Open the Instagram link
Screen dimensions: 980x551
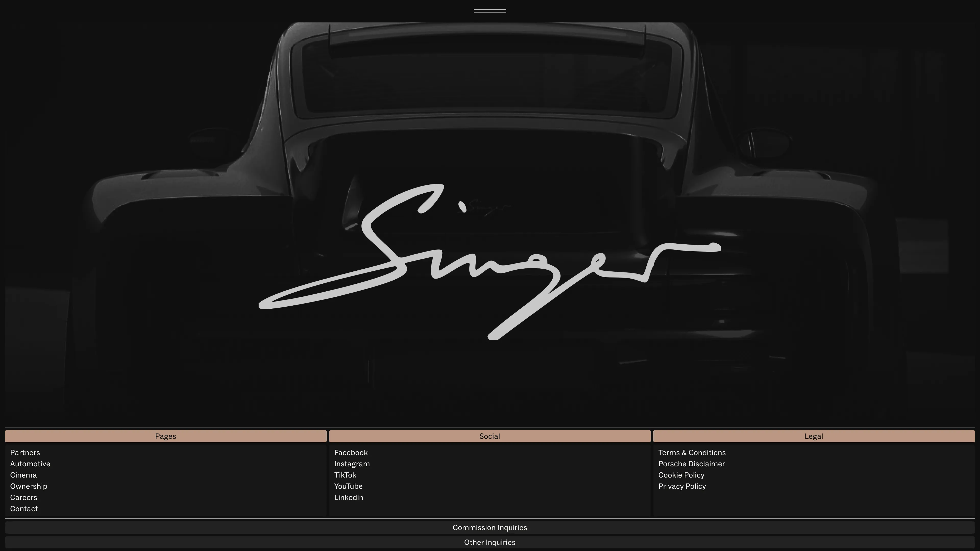[352, 464]
